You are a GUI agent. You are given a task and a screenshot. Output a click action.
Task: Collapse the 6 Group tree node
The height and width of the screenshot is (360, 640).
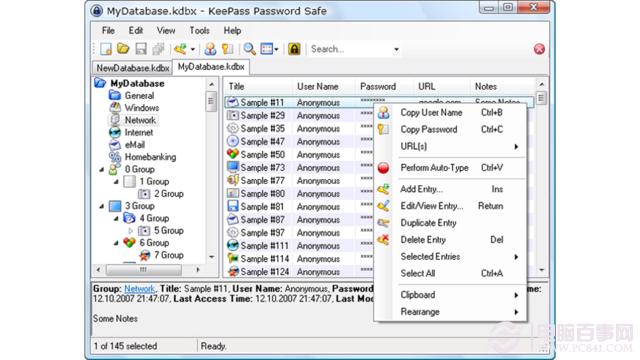tap(116, 243)
